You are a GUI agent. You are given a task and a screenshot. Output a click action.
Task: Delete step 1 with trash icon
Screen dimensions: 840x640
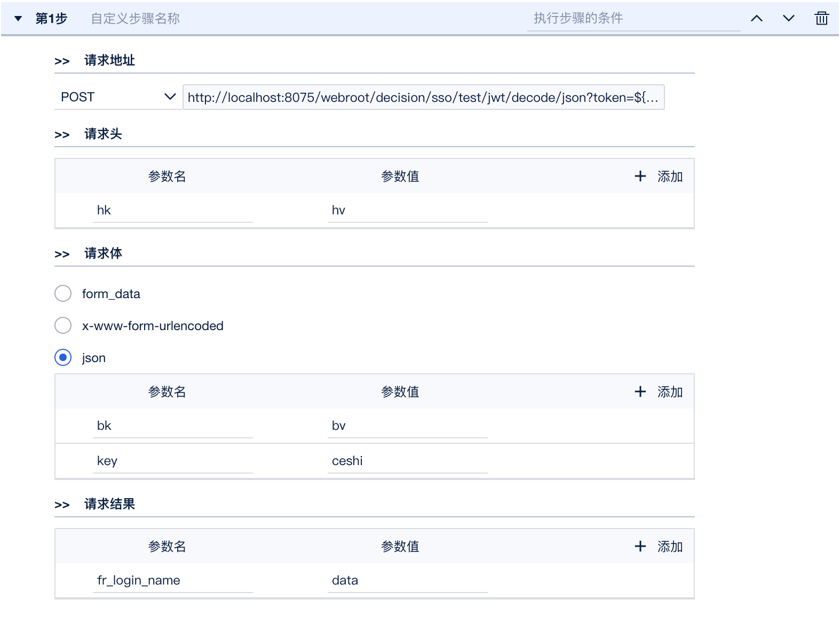pyautogui.click(x=821, y=19)
